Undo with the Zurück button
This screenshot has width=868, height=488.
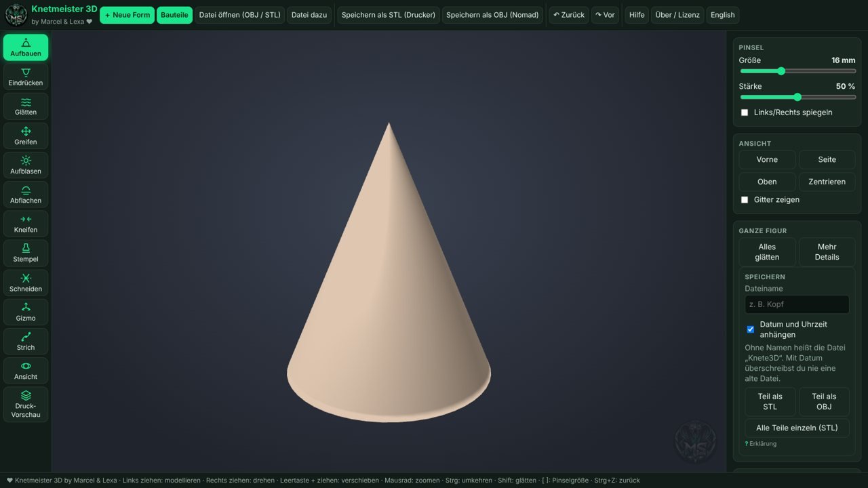pos(569,15)
